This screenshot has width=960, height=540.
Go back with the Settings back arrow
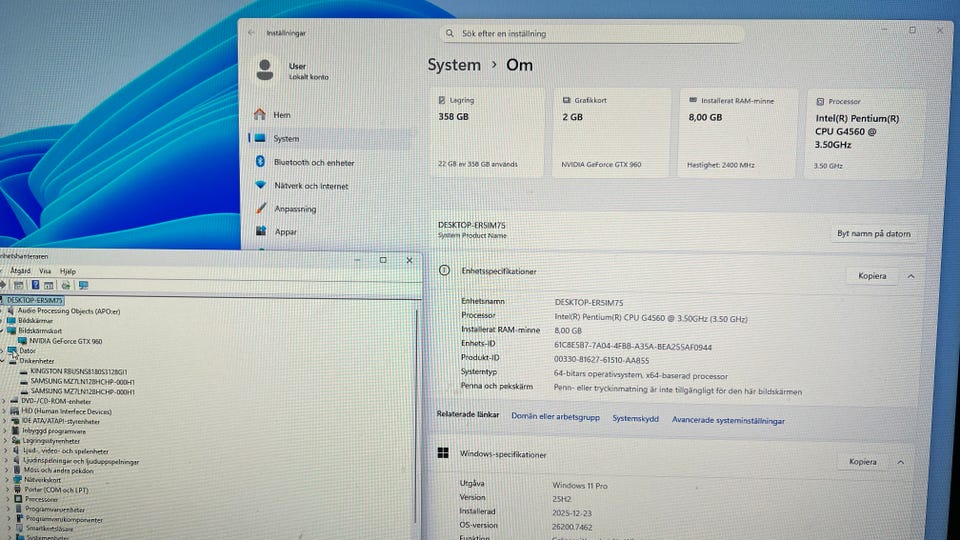click(251, 32)
